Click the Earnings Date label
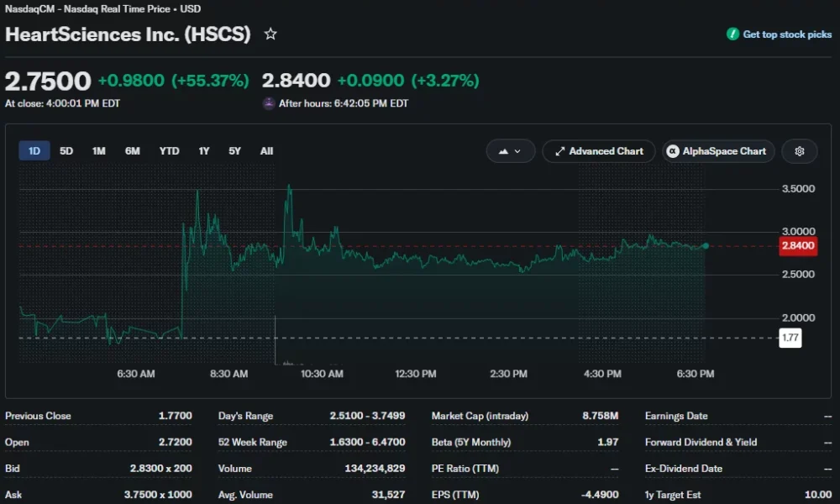 click(676, 416)
